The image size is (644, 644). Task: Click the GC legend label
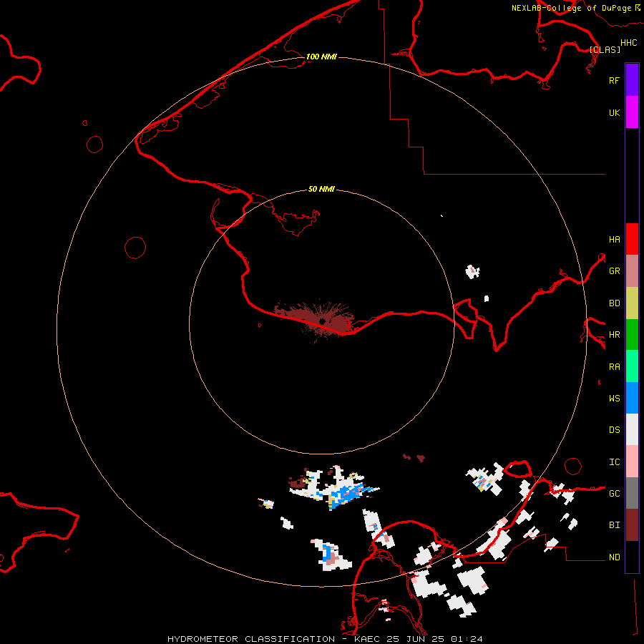(x=614, y=493)
